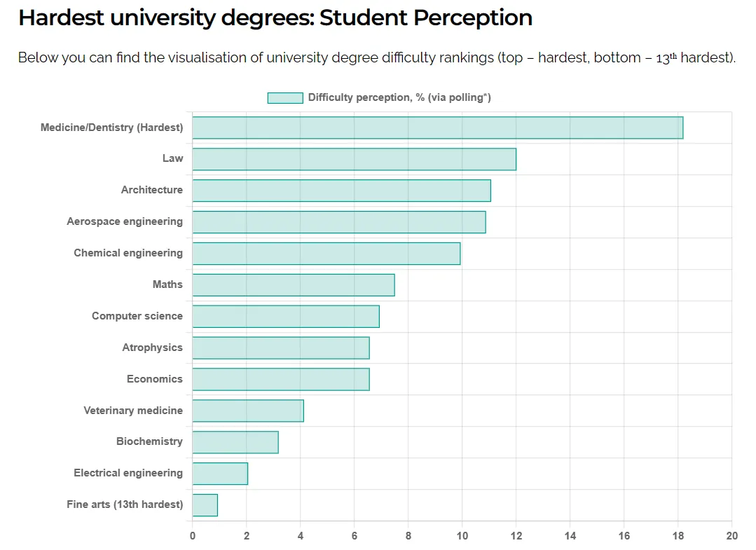Select the Electrical engineering bar
Image resolution: width=756 pixels, height=550 pixels.
click(219, 474)
